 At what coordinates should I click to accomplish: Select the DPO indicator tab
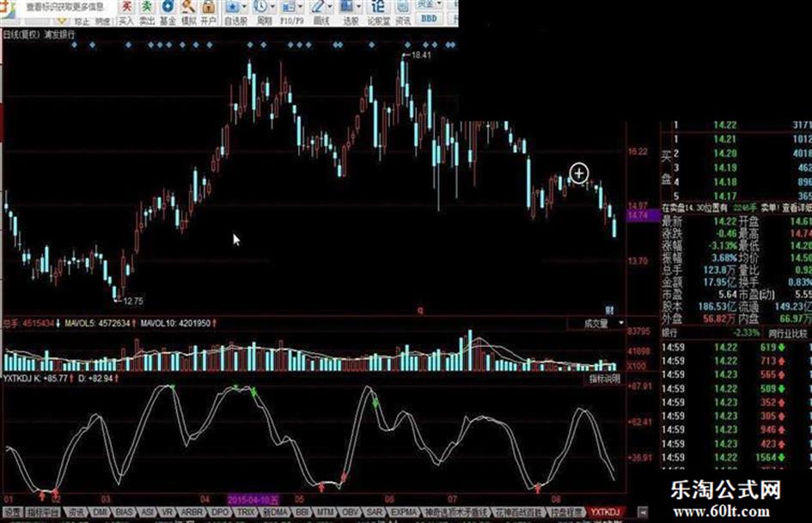pyautogui.click(x=220, y=512)
